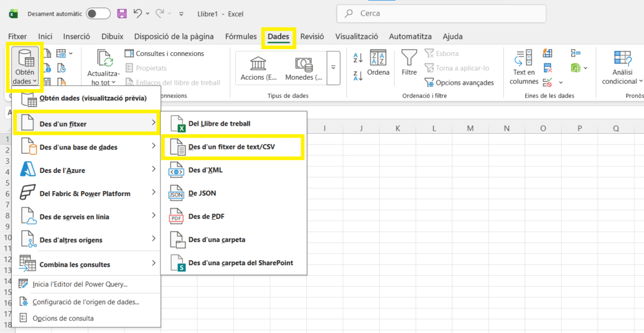Select Des de PDF menu entry
This screenshot has width=644, height=333.
point(233,216)
